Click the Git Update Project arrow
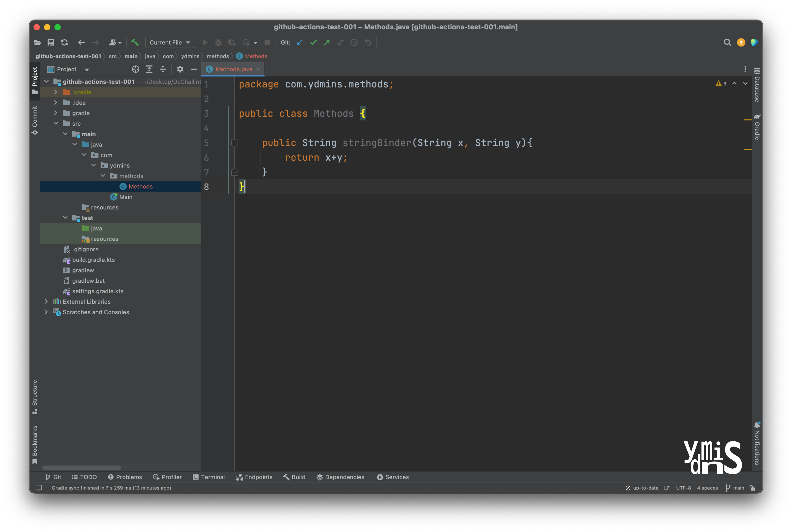The height and width of the screenshot is (532, 792). [299, 43]
